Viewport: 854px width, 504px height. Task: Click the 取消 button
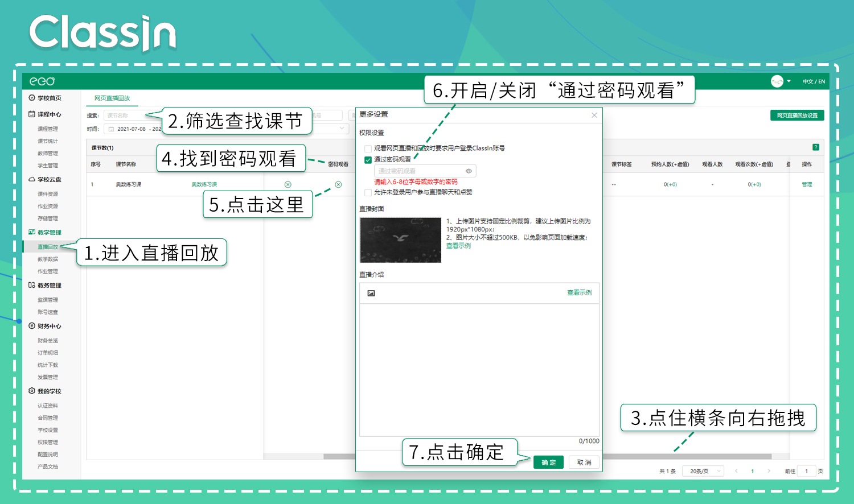(x=584, y=462)
